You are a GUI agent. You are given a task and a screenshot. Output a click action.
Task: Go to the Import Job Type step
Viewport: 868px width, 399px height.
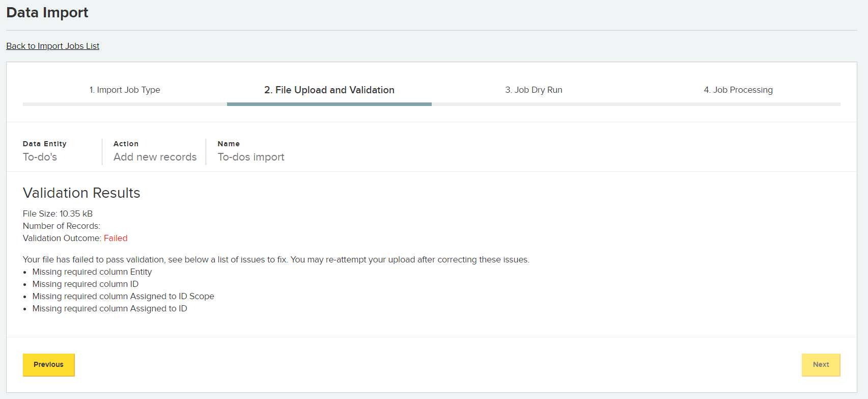pyautogui.click(x=125, y=90)
